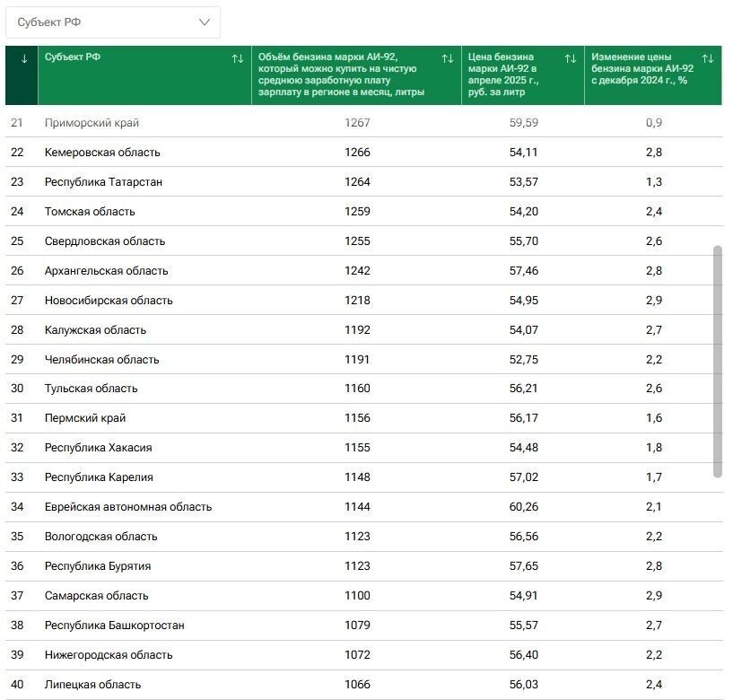
Task: Click volume value 1191
Action: (357, 359)
